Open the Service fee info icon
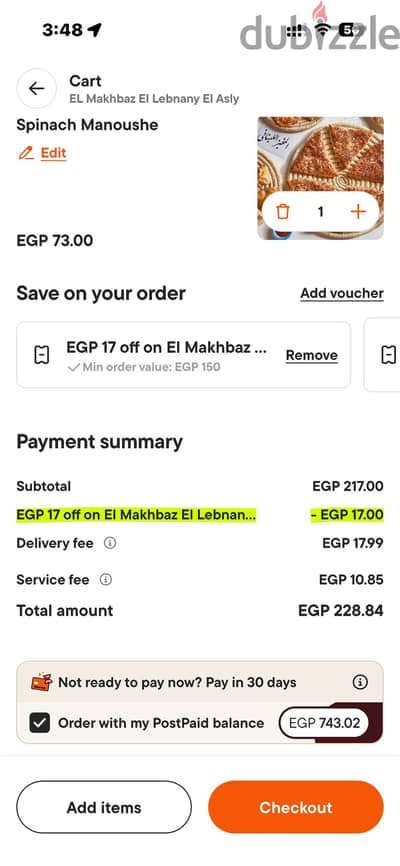Viewport: 400px width, 866px height. (106, 580)
